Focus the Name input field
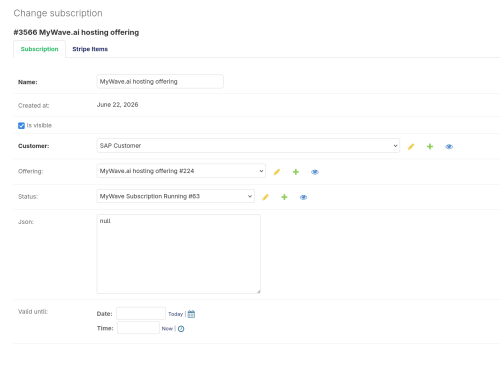500x368 pixels. (160, 81)
